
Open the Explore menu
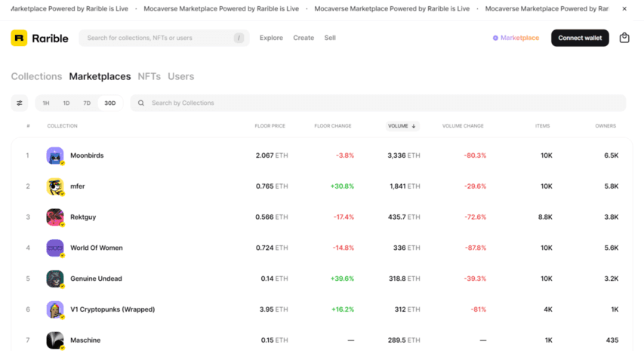coord(271,38)
